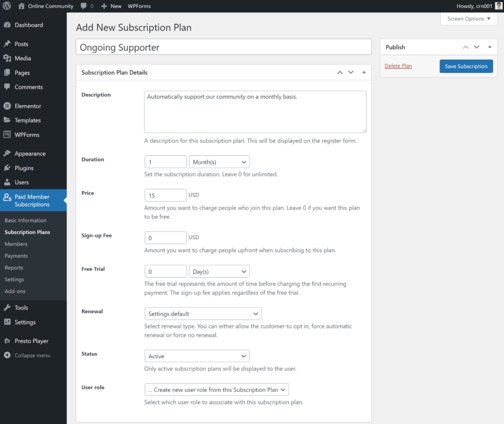Click the Comments bubble icon in sidebar
Screen dimensions: 504x424
(x=7, y=87)
